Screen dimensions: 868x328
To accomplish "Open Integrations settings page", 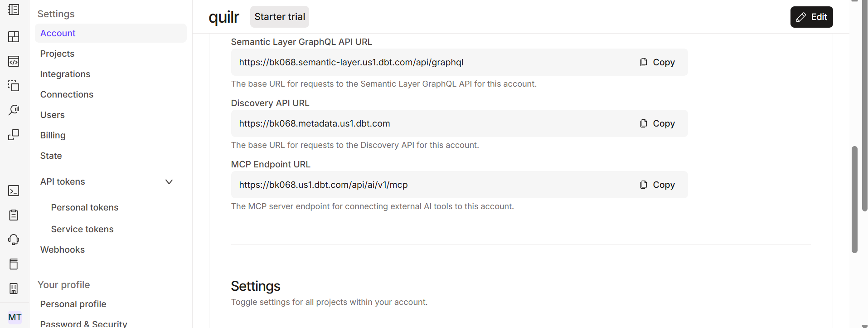I will (65, 74).
